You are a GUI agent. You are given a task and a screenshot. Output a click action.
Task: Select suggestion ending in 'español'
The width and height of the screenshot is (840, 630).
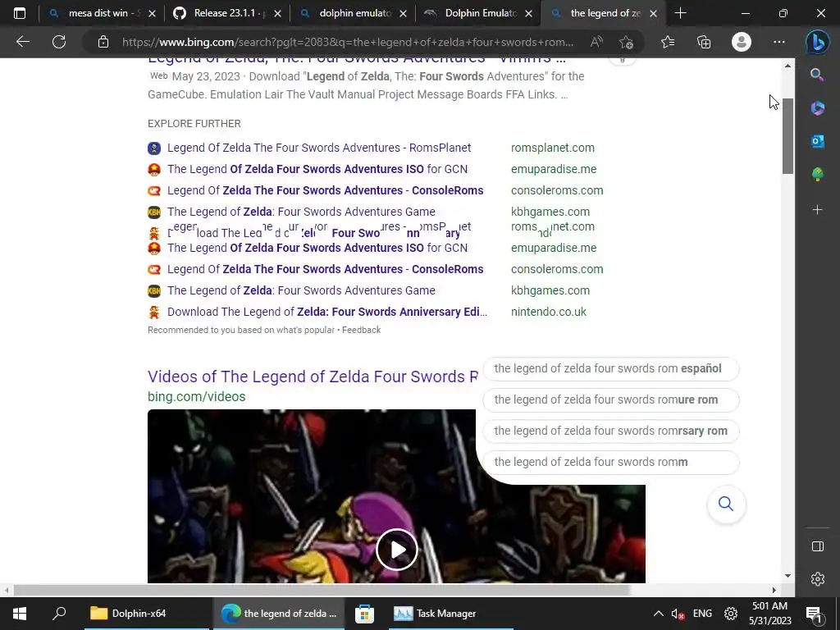click(610, 368)
